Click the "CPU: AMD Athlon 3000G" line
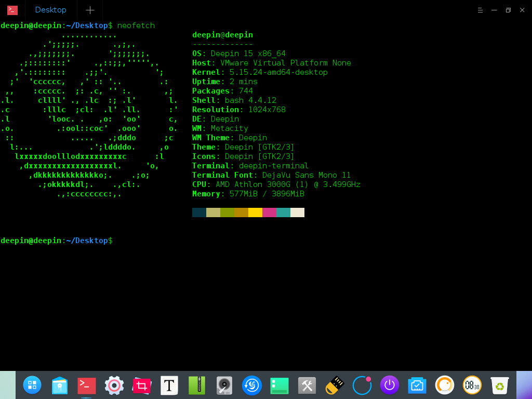The width and height of the screenshot is (532, 399). pos(276,184)
